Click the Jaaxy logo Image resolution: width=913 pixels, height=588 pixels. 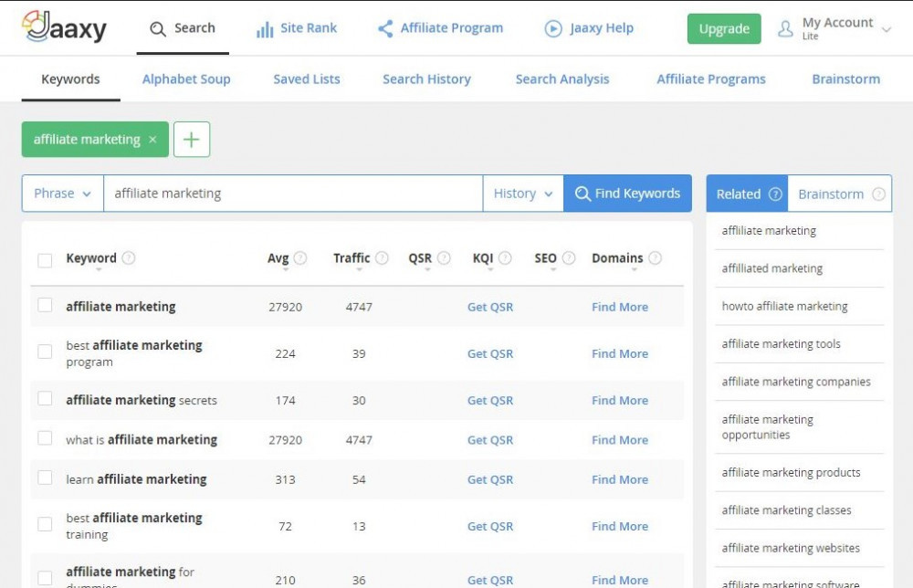(64, 26)
